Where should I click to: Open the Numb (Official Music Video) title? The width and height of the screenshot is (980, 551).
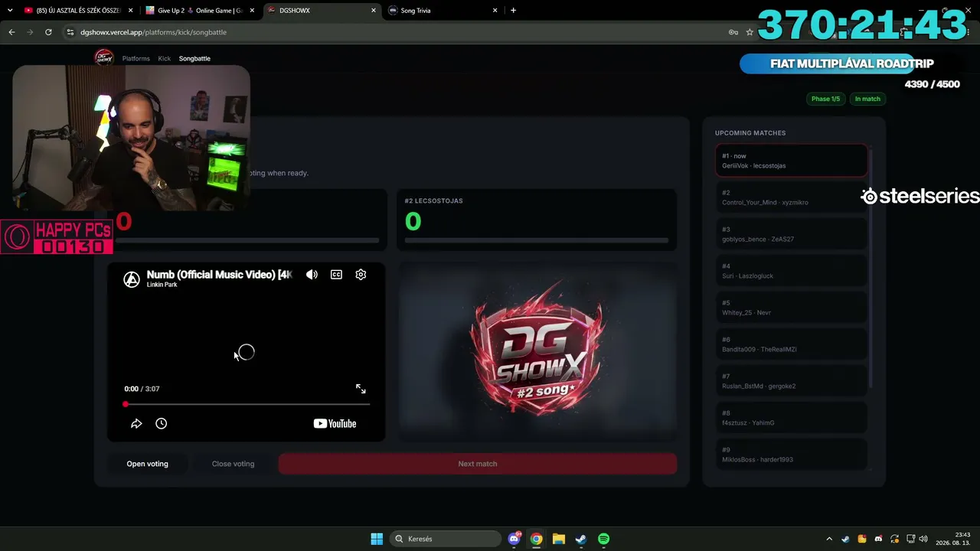click(x=219, y=274)
